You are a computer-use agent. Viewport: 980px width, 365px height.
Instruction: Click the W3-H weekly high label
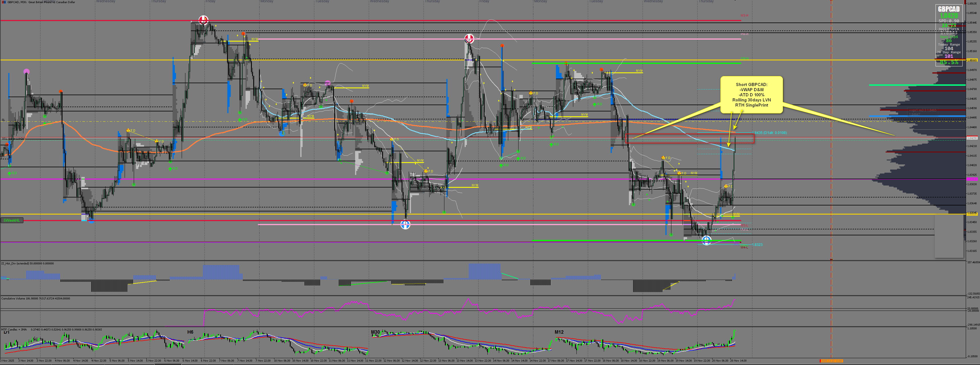pos(744,16)
